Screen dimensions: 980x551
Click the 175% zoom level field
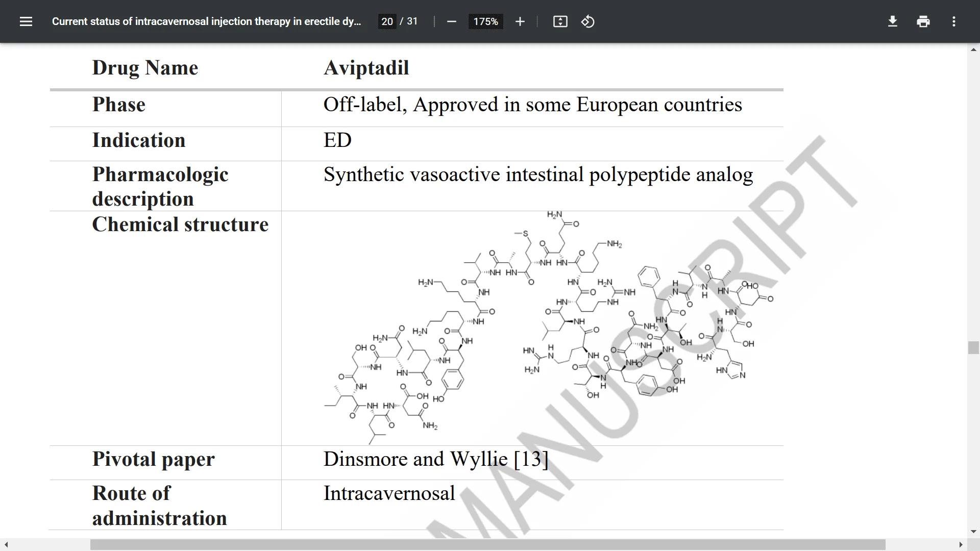485,21
